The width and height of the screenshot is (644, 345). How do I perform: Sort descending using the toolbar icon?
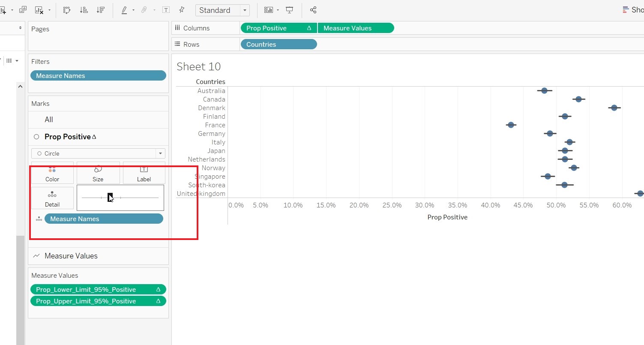tap(100, 10)
